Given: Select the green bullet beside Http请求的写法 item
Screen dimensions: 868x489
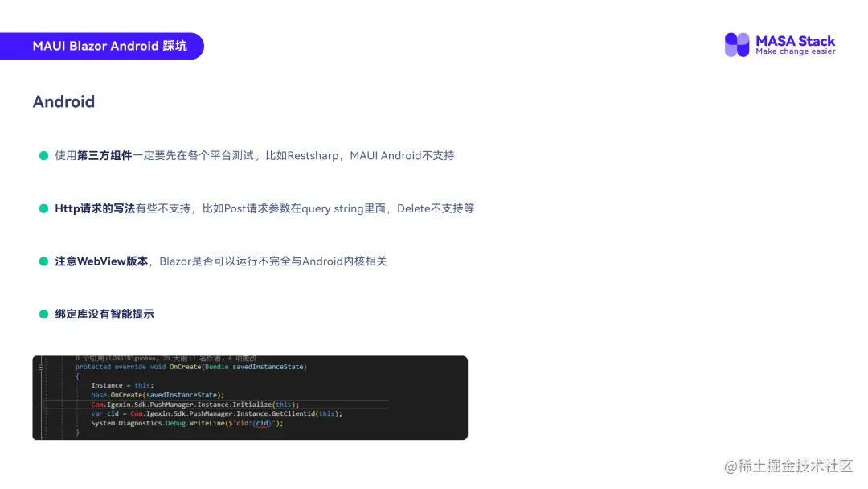Looking at the screenshot, I should point(43,208).
